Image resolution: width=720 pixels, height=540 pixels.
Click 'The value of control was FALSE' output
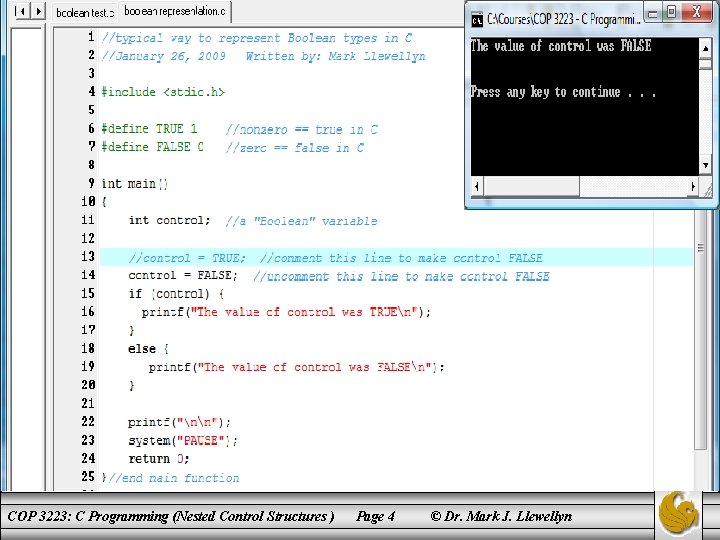(x=561, y=45)
